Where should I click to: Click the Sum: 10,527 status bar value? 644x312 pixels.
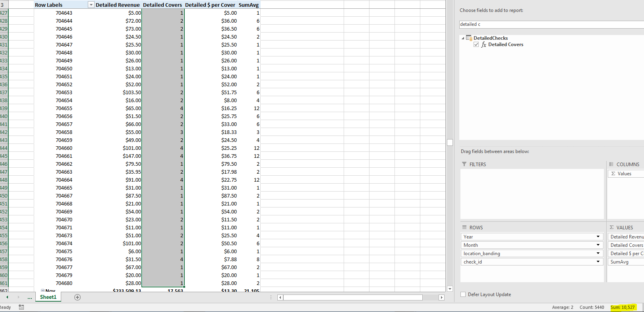623,307
